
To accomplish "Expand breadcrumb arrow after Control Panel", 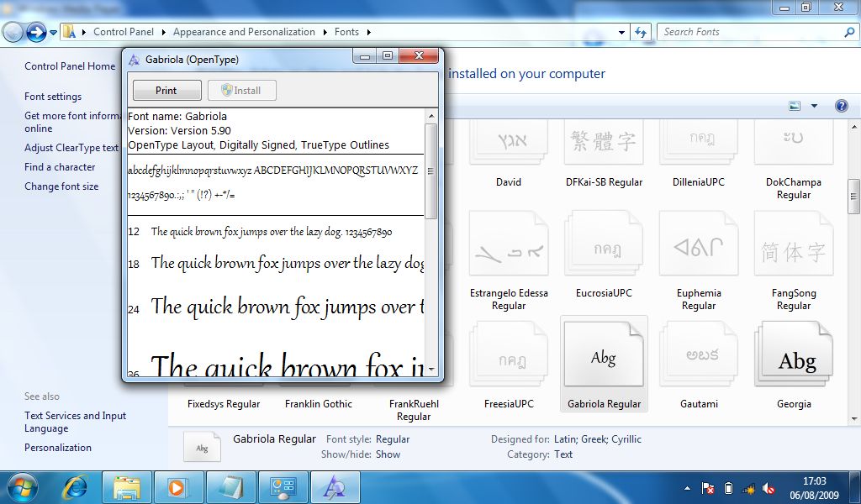I will pyautogui.click(x=164, y=33).
